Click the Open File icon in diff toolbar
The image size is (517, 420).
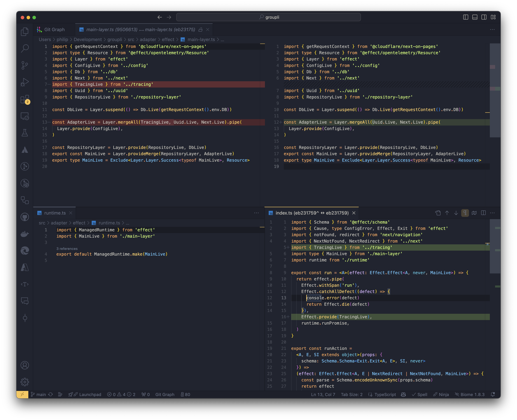(x=438, y=213)
